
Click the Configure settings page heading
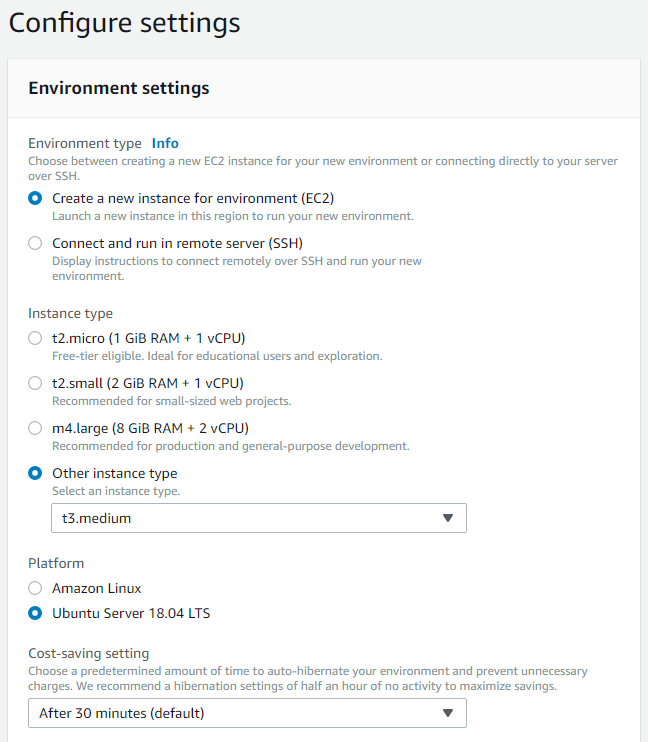coord(125,22)
